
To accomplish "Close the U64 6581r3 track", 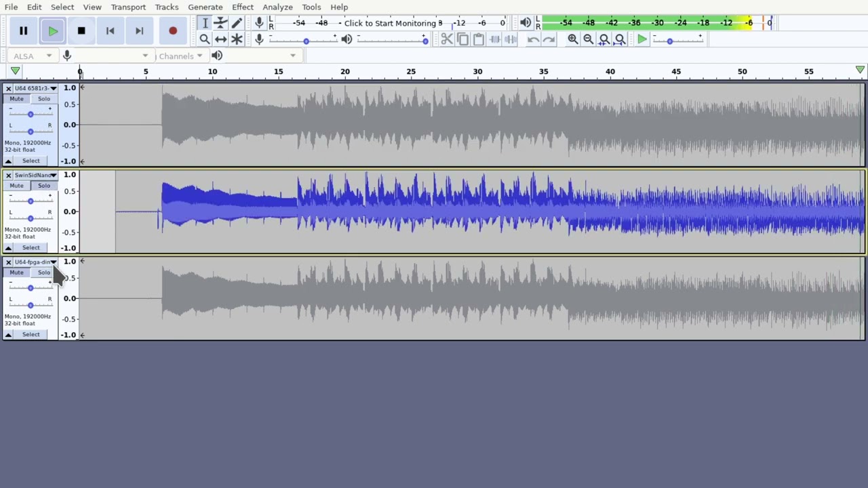I will [x=8, y=88].
